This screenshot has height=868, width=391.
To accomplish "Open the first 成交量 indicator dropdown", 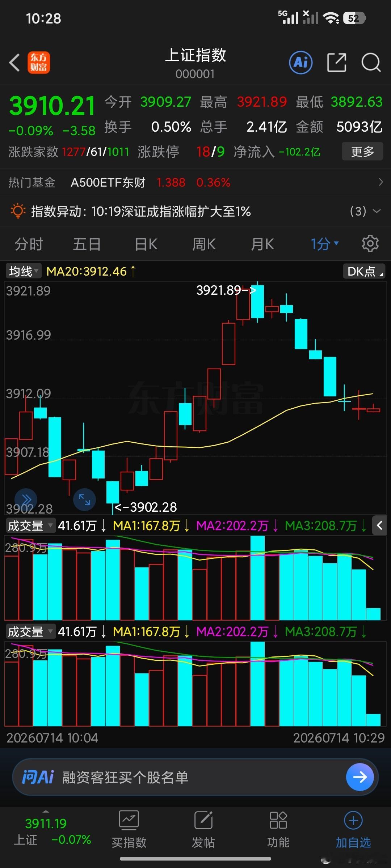I will (x=30, y=526).
